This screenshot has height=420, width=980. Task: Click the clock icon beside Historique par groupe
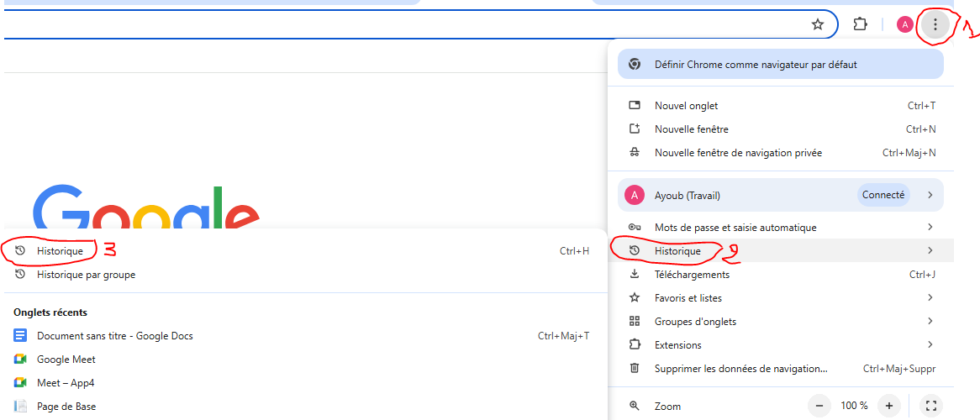click(x=20, y=275)
